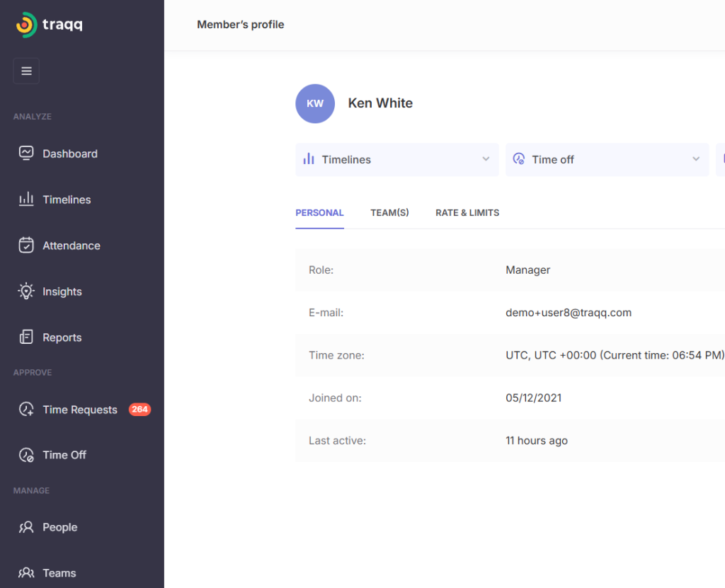Image resolution: width=725 pixels, height=588 pixels.
Task: Click the 264 Time Requests badge
Action: [139, 410]
